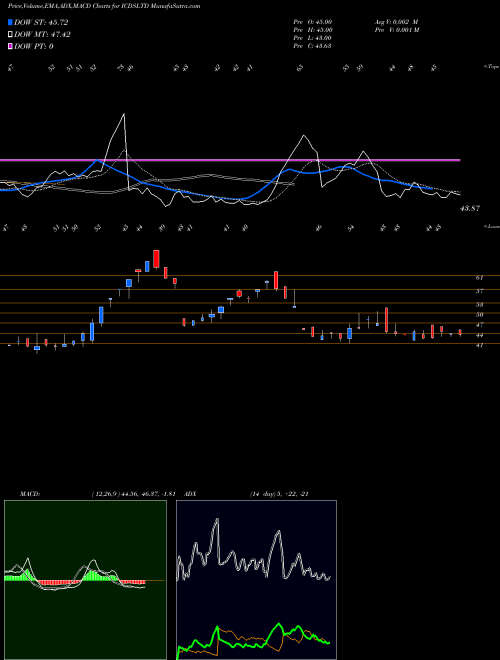Click the price axis label 47
The height and width of the screenshot is (660, 500).
coord(479,325)
